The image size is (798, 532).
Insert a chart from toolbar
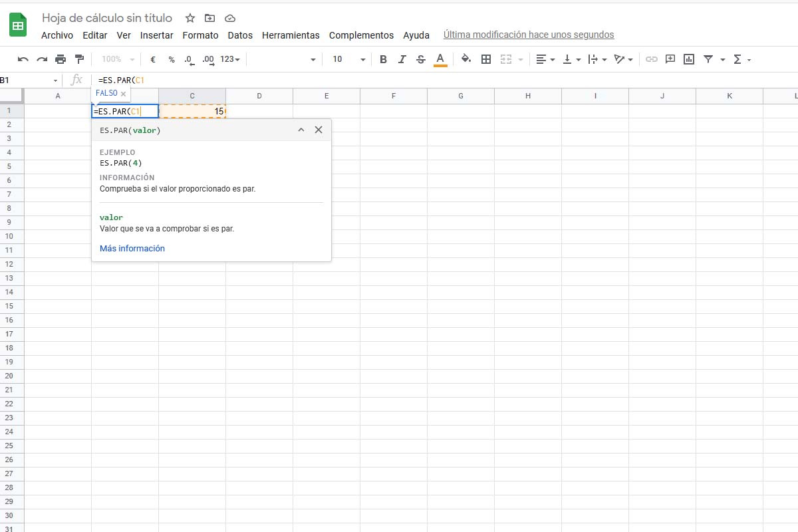(x=689, y=59)
